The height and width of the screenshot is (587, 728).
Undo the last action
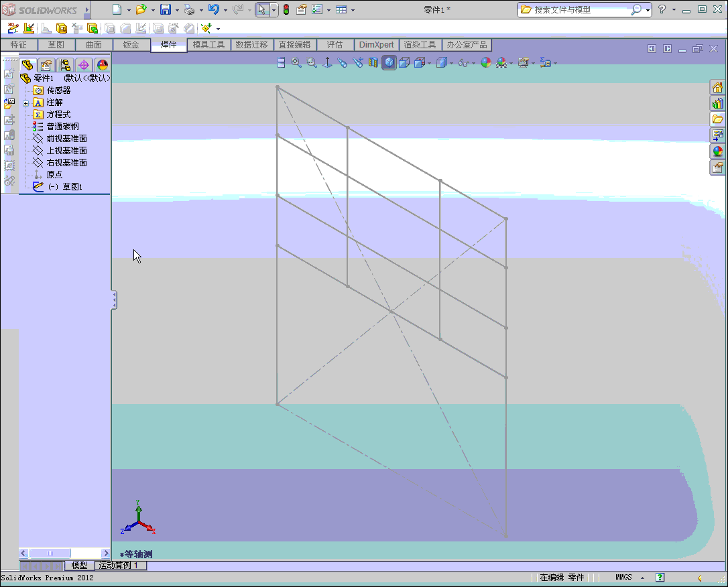214,9
